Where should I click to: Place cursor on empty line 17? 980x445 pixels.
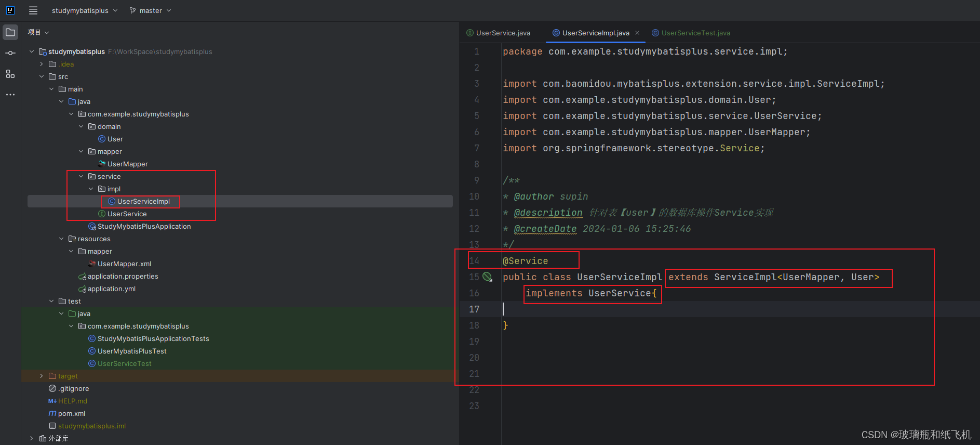coord(741,309)
